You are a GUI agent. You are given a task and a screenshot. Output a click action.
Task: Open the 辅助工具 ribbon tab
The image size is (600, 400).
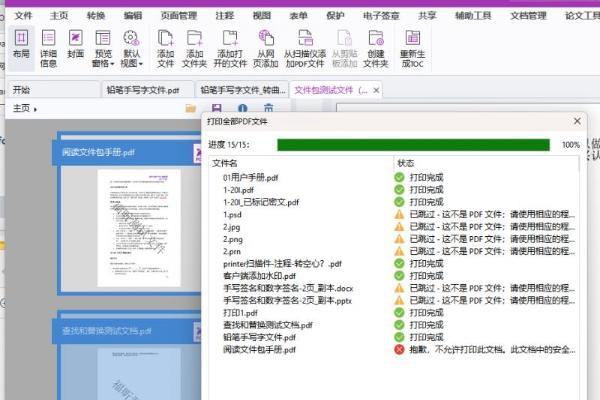click(473, 16)
